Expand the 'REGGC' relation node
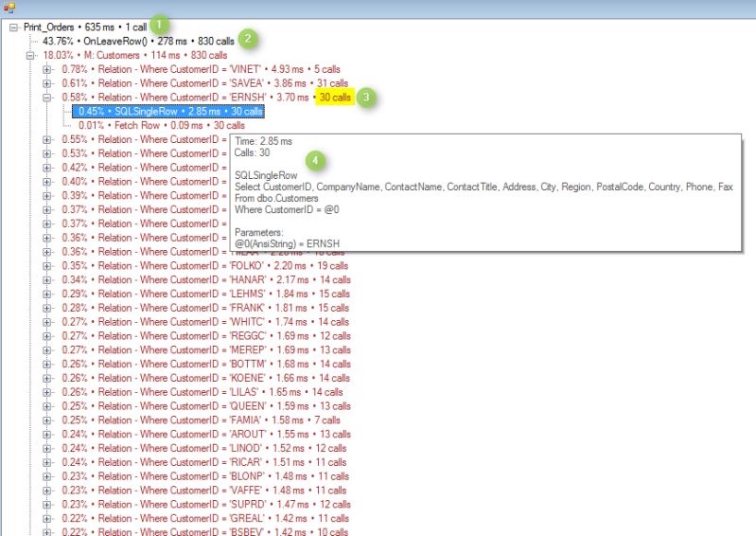The image size is (756, 536). 46,336
